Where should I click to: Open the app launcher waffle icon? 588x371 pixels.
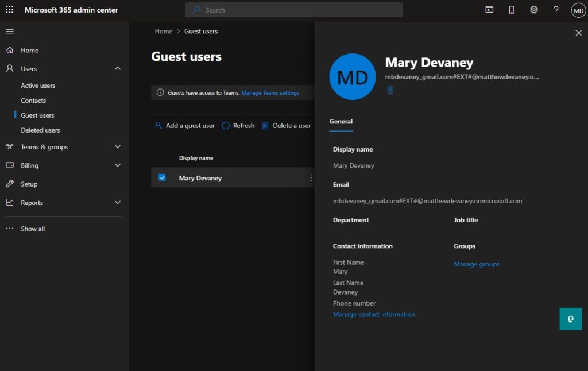[10, 10]
